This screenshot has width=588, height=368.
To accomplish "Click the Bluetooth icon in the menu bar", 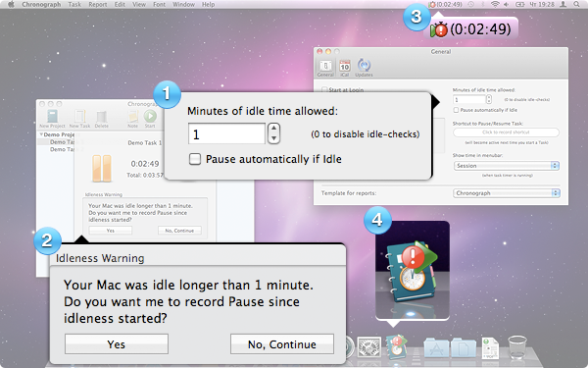I will click(483, 5).
